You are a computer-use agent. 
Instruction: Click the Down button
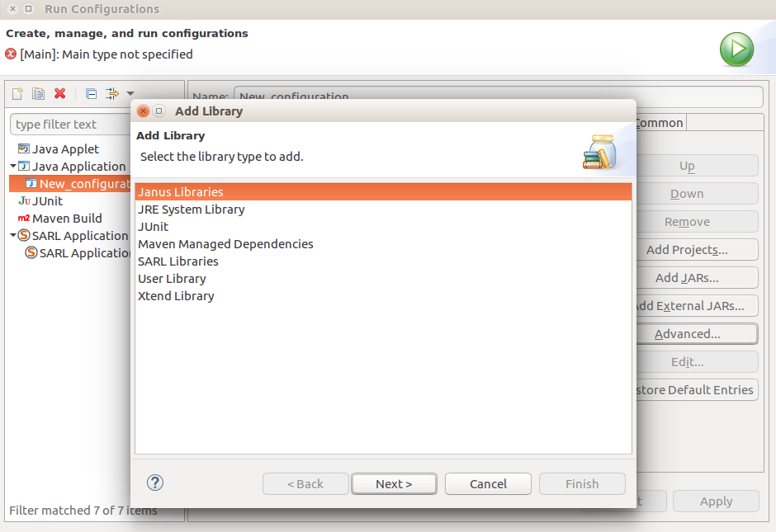pos(696,194)
